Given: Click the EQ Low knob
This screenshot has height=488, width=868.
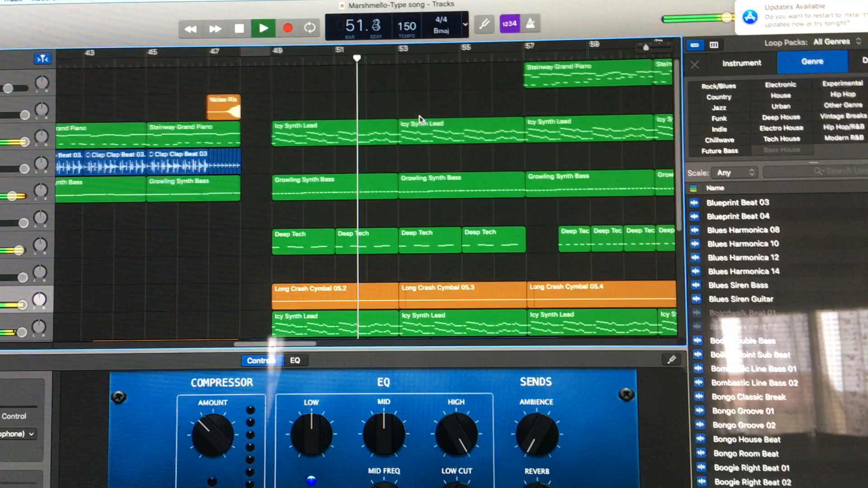Looking at the screenshot, I should pyautogui.click(x=311, y=435).
